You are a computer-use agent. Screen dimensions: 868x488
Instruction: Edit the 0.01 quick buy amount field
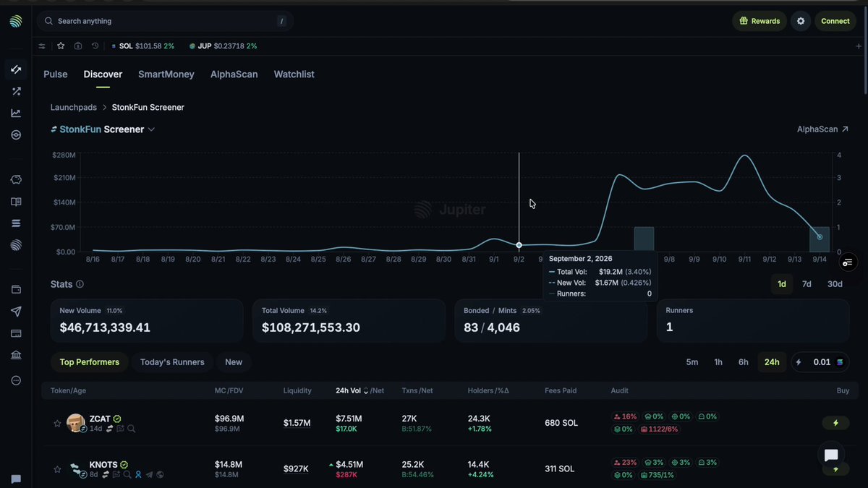point(822,362)
